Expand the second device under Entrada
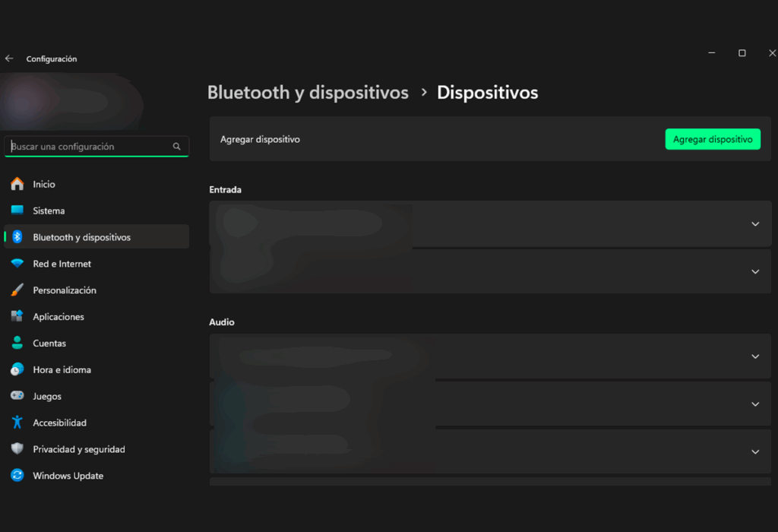Image resolution: width=778 pixels, height=532 pixels. pyautogui.click(x=754, y=271)
